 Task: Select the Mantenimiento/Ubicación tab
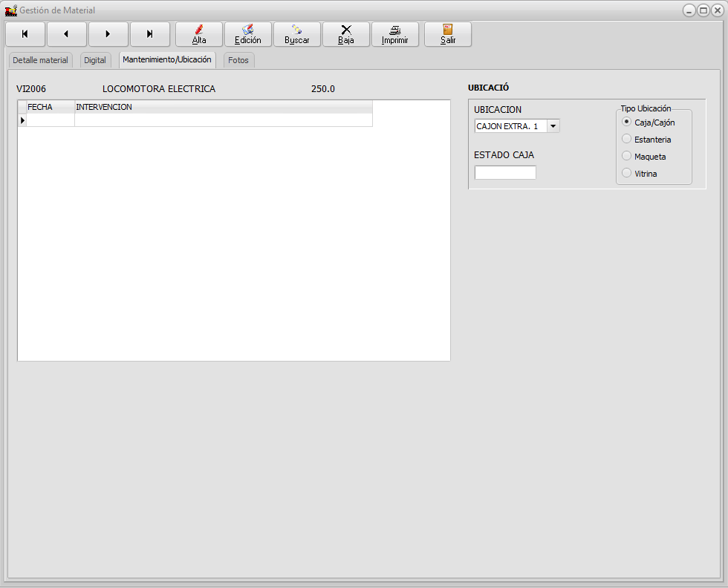(167, 59)
